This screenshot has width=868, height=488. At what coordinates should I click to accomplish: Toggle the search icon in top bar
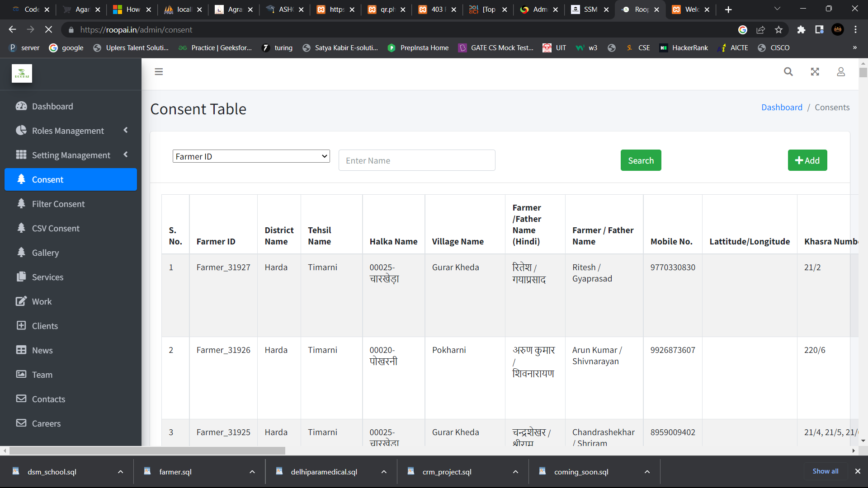(x=788, y=71)
